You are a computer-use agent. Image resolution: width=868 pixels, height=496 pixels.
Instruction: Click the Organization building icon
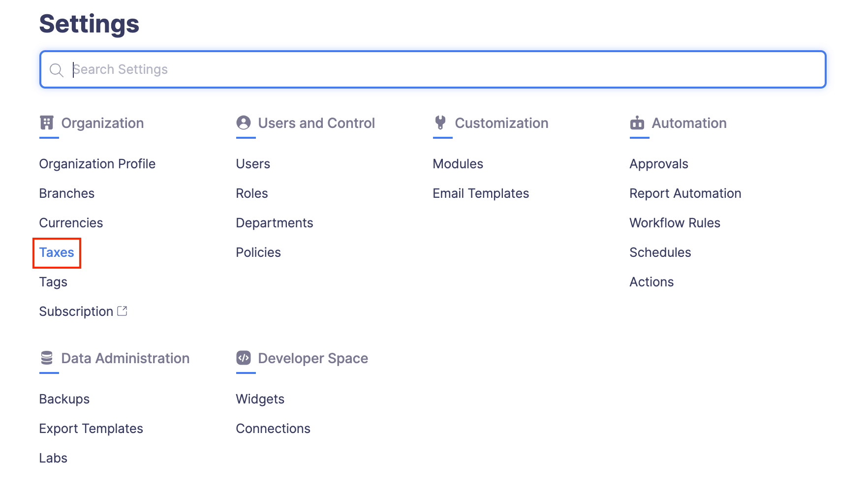(x=47, y=123)
